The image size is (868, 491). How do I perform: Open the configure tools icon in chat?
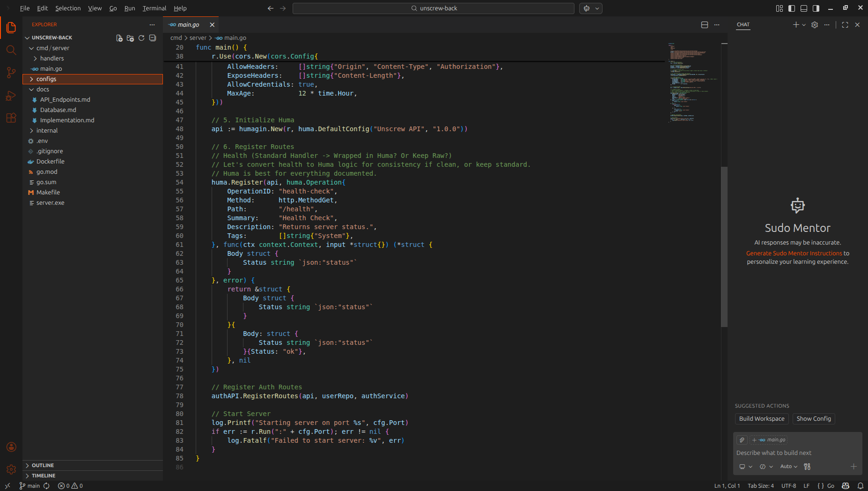click(x=807, y=467)
